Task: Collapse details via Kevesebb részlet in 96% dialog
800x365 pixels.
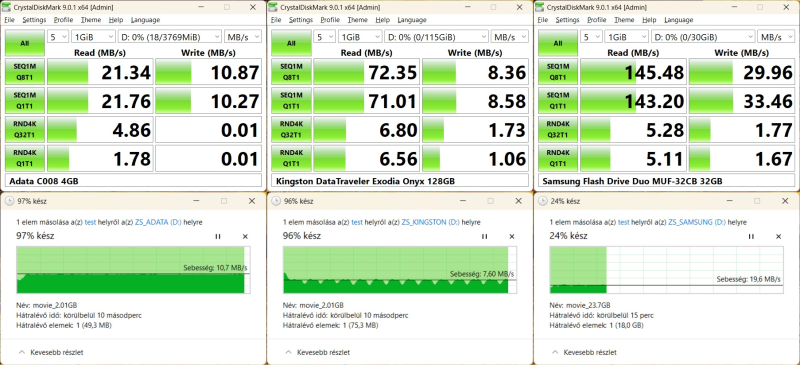Action: 317,352
